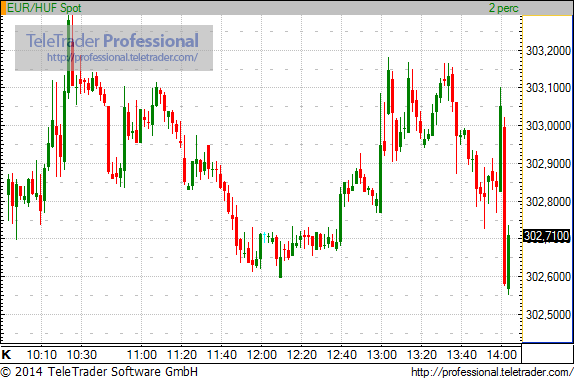574x381 pixels.
Task: Open the bottom-right professional.teletrader.com link
Action: [492, 372]
